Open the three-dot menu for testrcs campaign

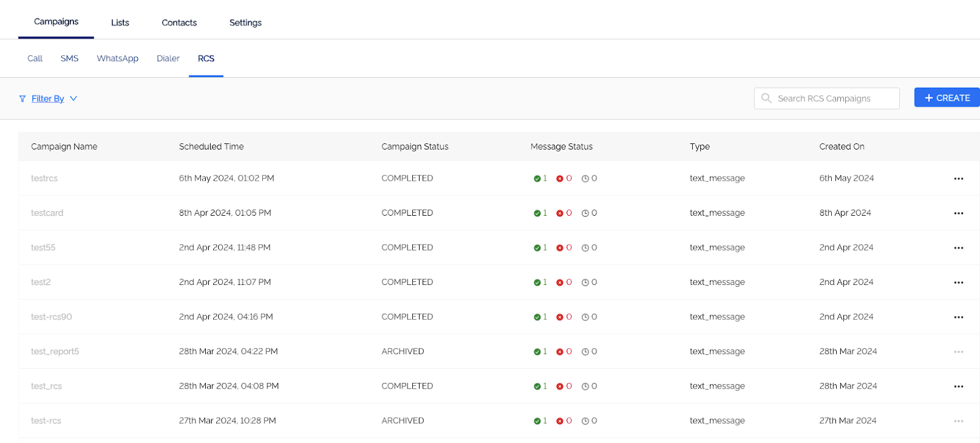pyautogui.click(x=959, y=179)
